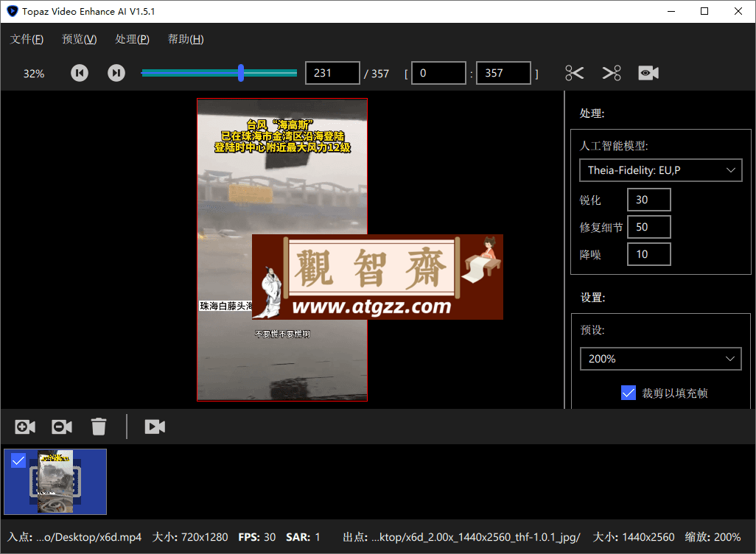The image size is (756, 554).
Task: Click the FPS: 30 status entry
Action: coord(257,537)
